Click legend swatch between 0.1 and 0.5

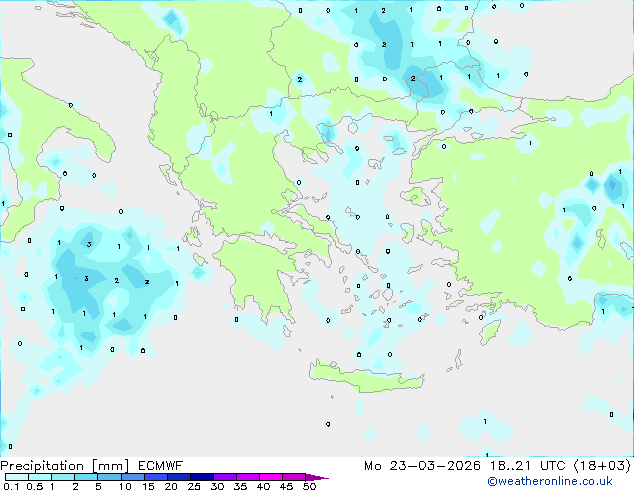click(x=17, y=477)
